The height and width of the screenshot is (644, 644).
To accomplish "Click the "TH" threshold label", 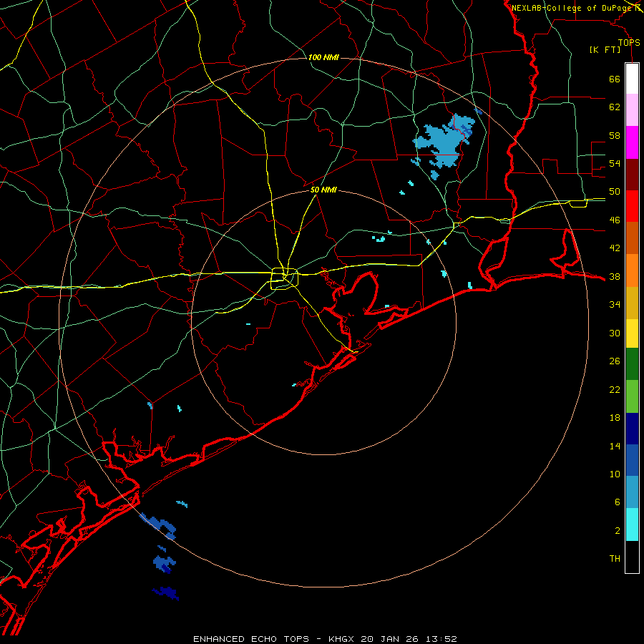I will click(615, 559).
